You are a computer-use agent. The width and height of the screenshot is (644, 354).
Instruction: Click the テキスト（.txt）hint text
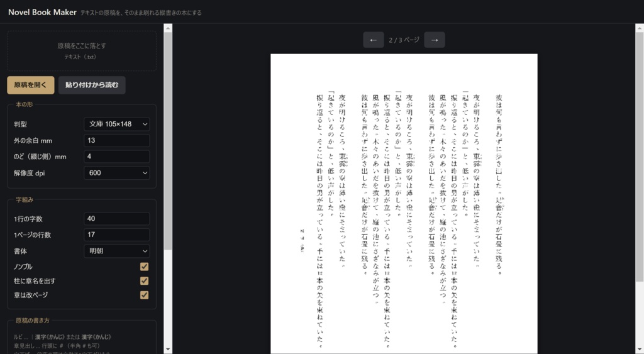coord(81,57)
